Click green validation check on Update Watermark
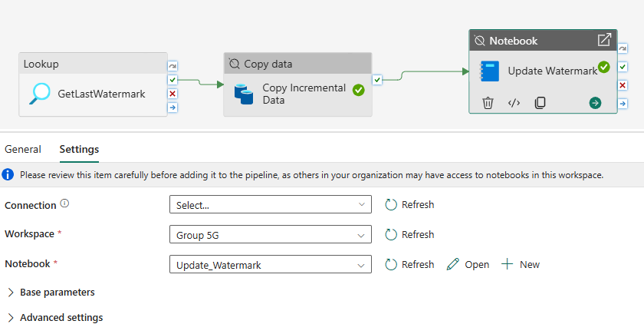 click(x=604, y=67)
